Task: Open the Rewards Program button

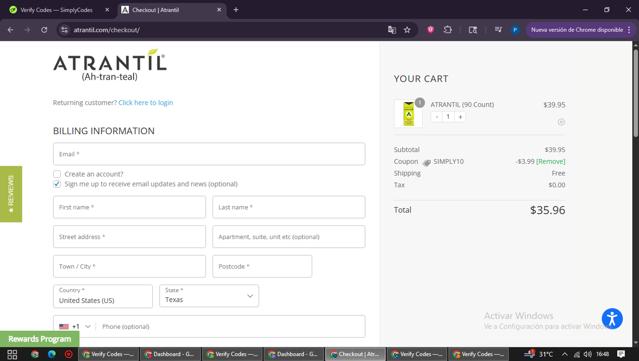Action: [x=40, y=339]
